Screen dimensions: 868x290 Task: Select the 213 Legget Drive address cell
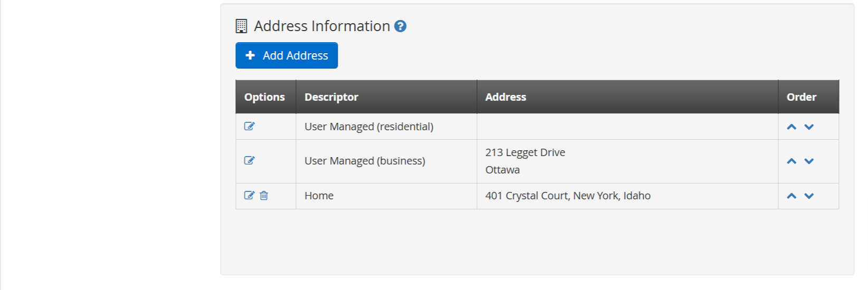click(627, 161)
